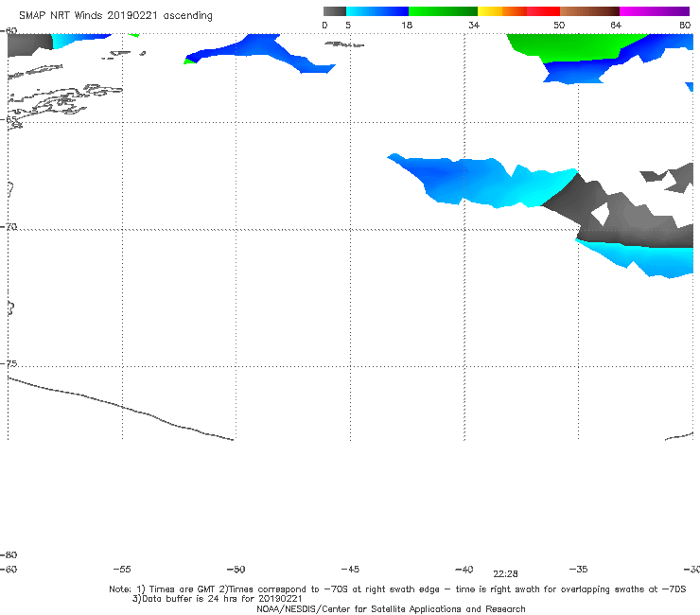Click the '-80' latitude axis label

[9, 554]
